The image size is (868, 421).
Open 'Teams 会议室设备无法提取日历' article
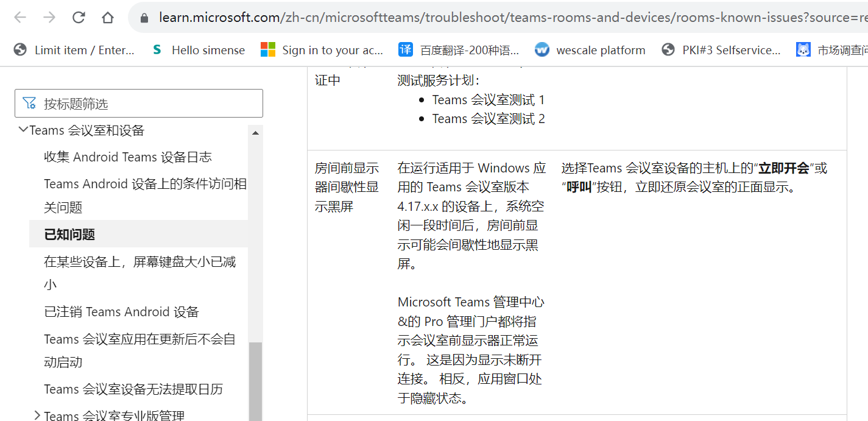(x=133, y=389)
